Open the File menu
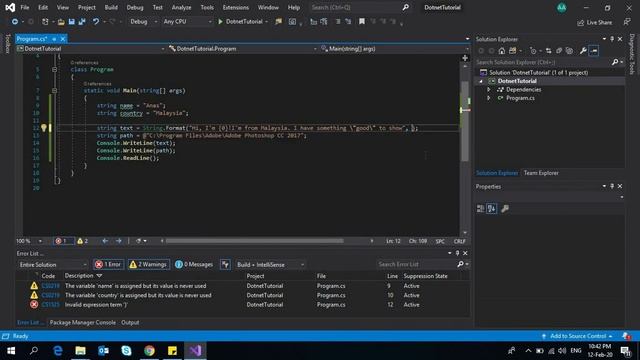Image resolution: width=640 pixels, height=360 pixels. click(24, 7)
